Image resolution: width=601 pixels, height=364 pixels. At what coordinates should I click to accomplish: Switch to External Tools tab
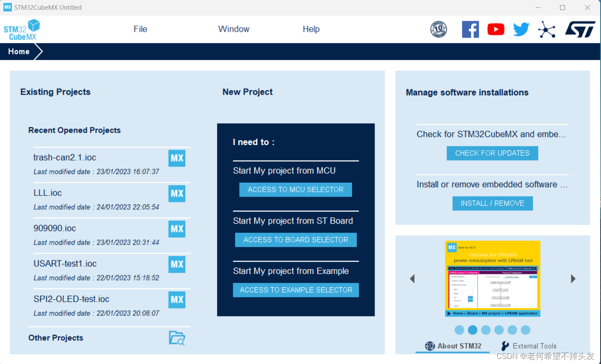point(529,346)
